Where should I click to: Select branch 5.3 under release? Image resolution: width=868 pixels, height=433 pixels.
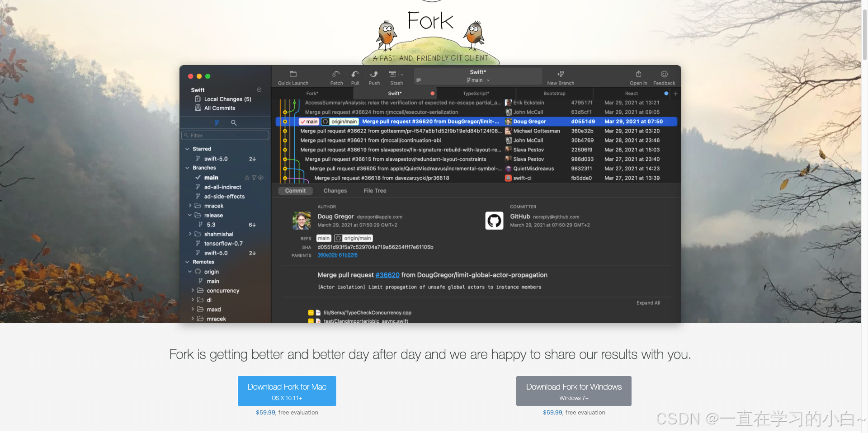coord(211,225)
